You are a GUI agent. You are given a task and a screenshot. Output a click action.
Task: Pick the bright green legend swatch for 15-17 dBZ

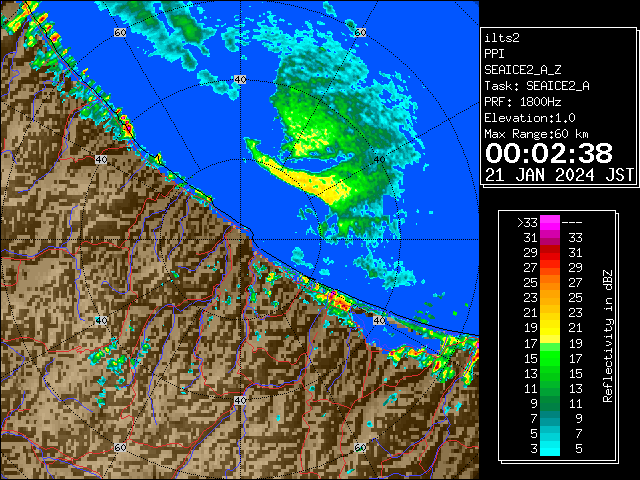click(550, 358)
